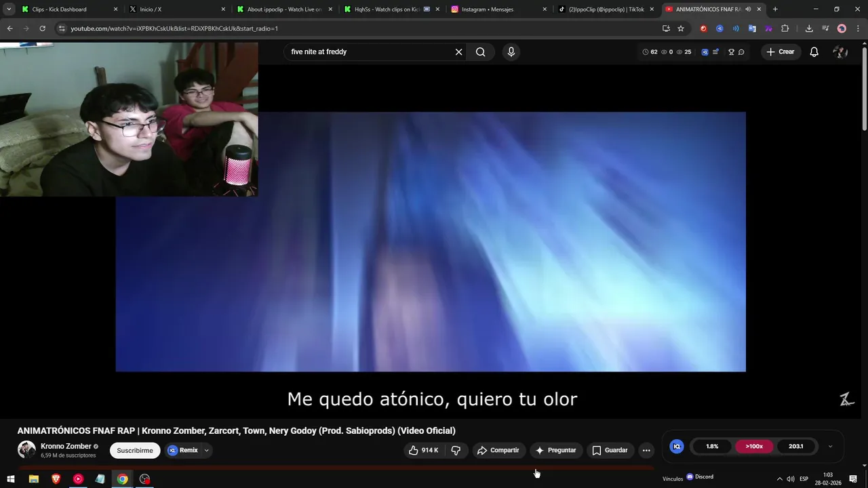Open tab search dropdown in Chrome
The image size is (868, 488).
pos(8,9)
